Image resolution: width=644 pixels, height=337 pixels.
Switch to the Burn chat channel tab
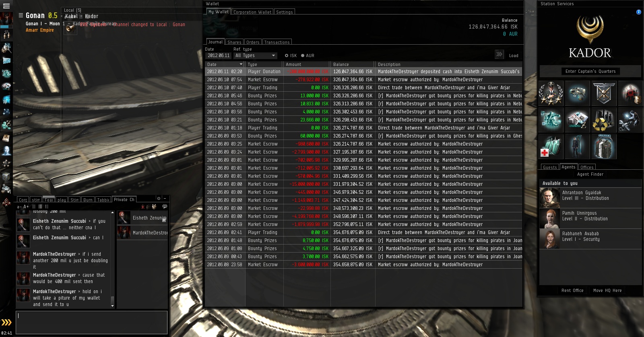88,200
